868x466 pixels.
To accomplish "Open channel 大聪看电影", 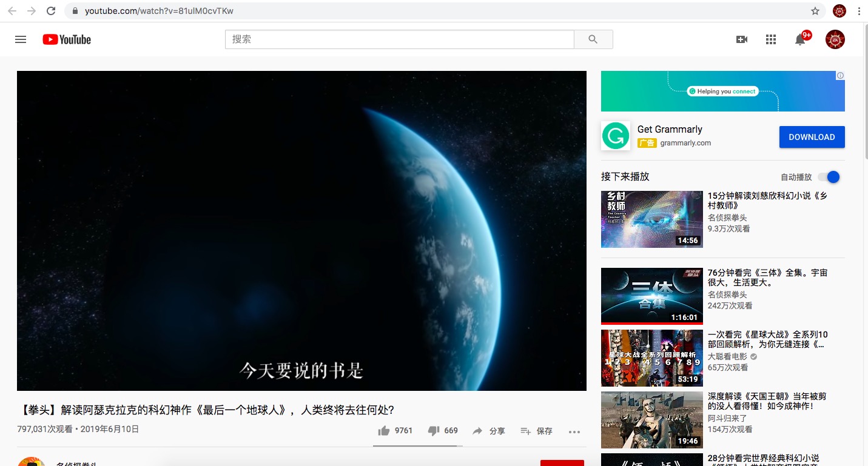I will click(x=727, y=356).
